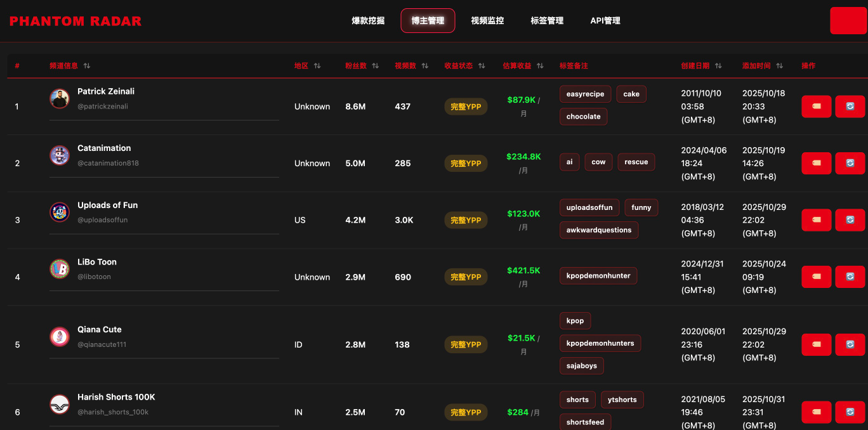Click the tag edit icon for Qiana Cute

(816, 344)
